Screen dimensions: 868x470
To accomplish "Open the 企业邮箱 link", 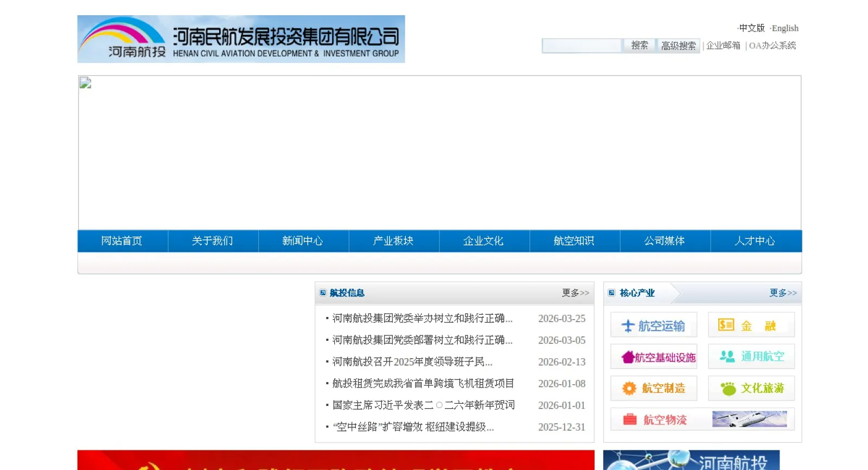I will (x=723, y=46).
